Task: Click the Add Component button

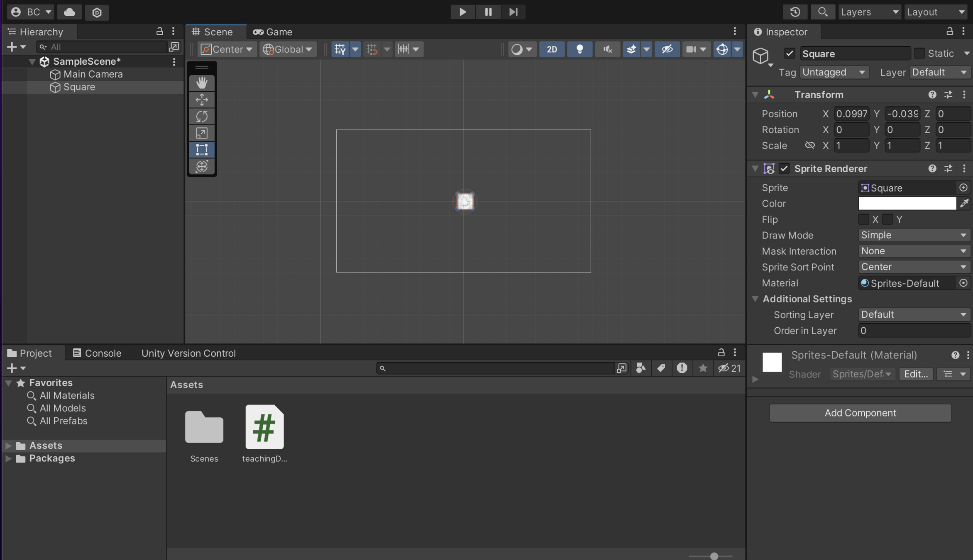Action: pyautogui.click(x=860, y=413)
